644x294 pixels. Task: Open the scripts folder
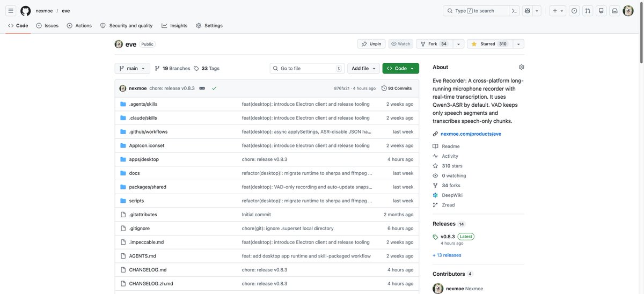tap(136, 201)
